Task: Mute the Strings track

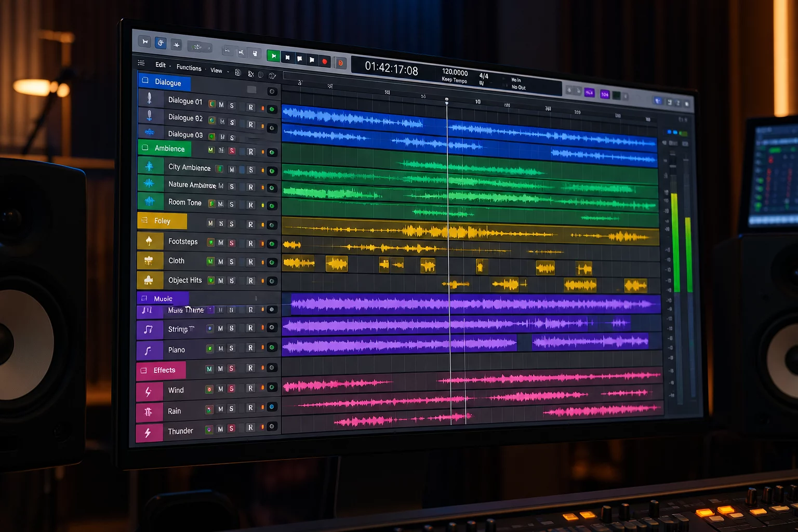Action: pyautogui.click(x=220, y=328)
